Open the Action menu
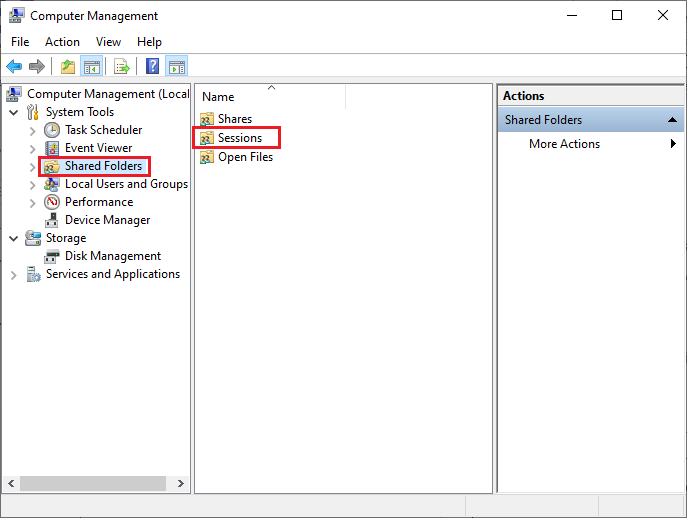This screenshot has width=687, height=518. pos(62,42)
